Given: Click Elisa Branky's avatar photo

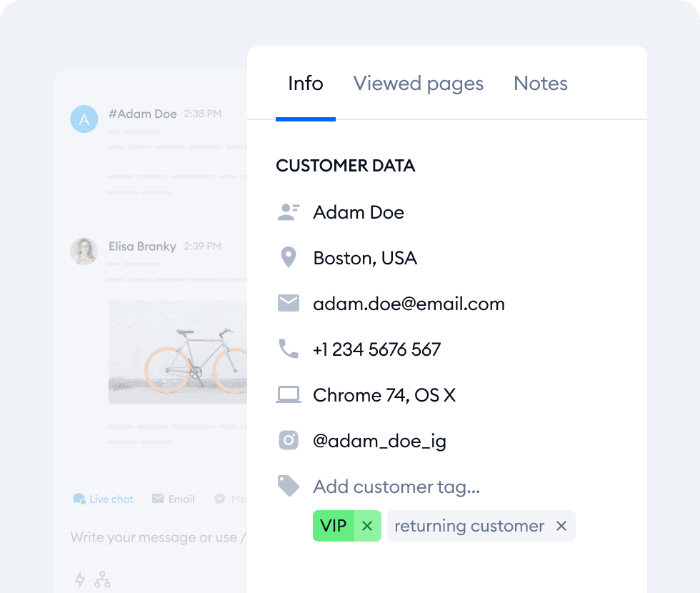Looking at the screenshot, I should [x=84, y=251].
